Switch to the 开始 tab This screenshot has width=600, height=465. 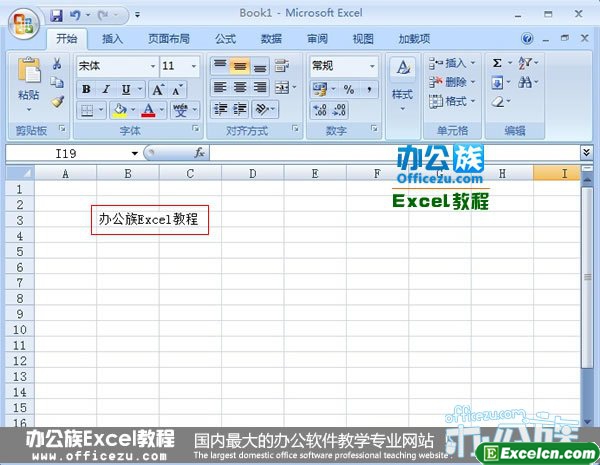pos(67,39)
